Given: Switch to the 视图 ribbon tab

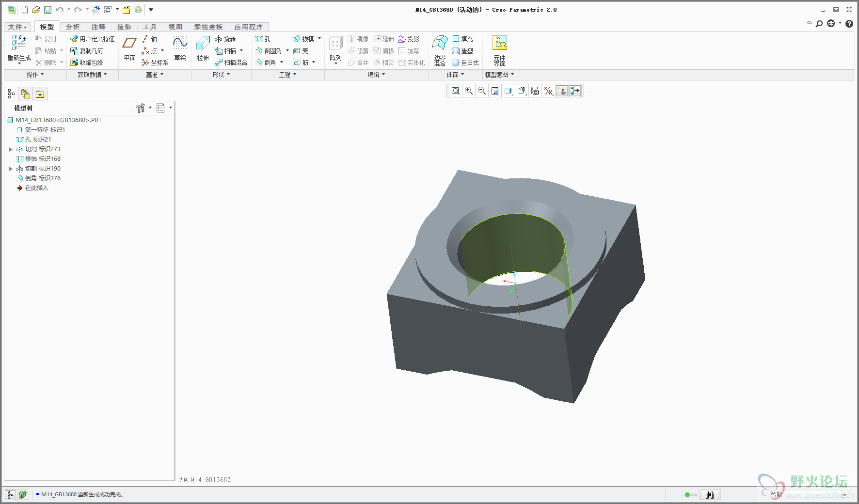Looking at the screenshot, I should pos(175,27).
